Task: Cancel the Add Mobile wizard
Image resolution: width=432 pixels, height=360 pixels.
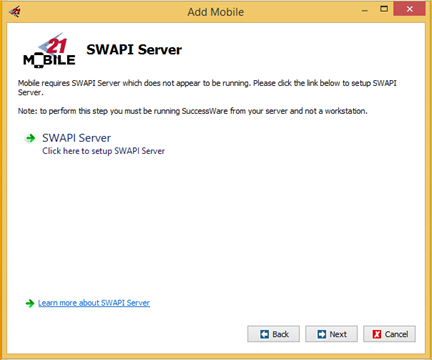Action: click(389, 334)
